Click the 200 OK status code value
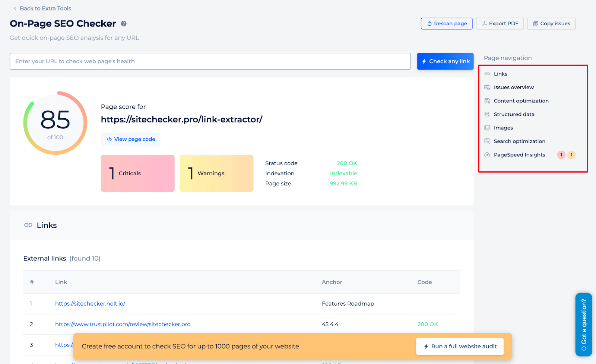This screenshot has height=364, width=596. coord(347,163)
